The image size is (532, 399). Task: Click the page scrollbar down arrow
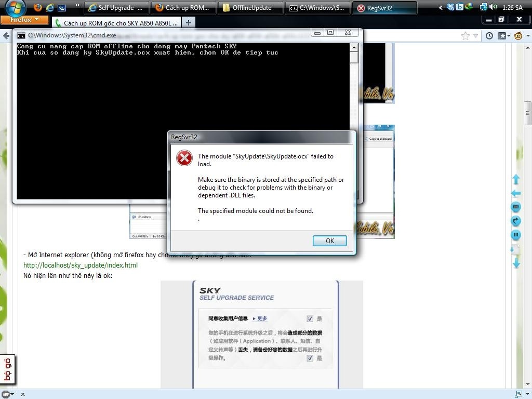click(x=528, y=384)
